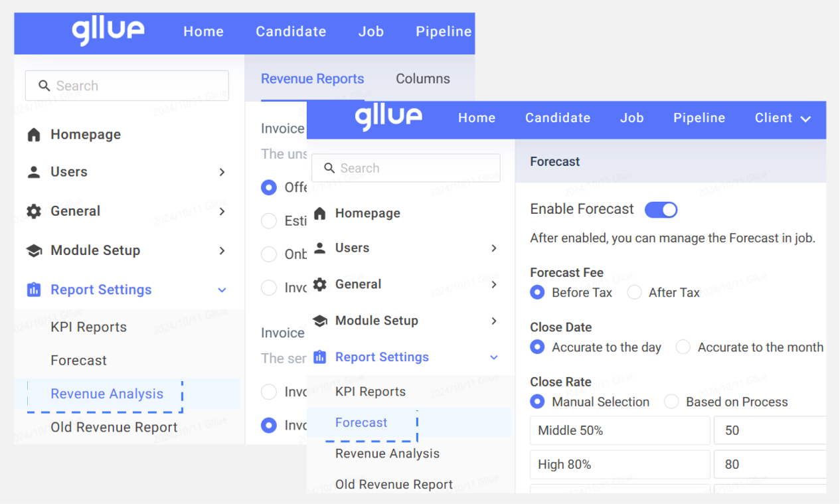Open Revenue Analysis under front Report Settings
The image size is (840, 504).
(387, 454)
